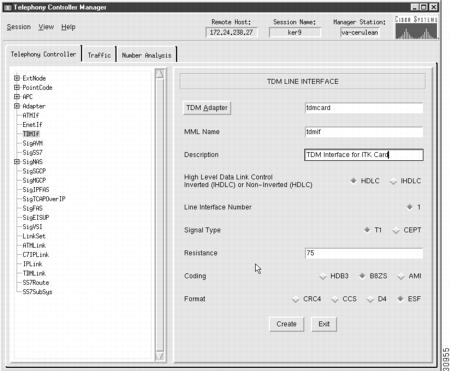
Task: Select ESF format
Action: coord(400,299)
